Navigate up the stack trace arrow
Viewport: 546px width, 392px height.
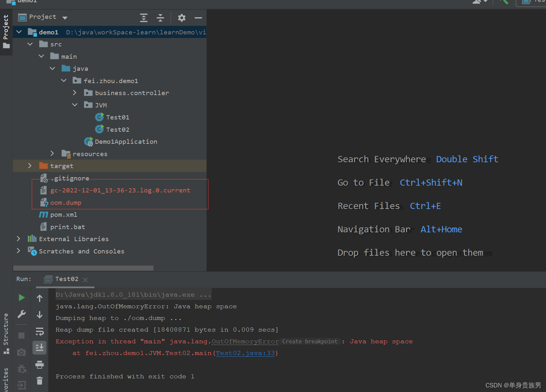click(40, 298)
